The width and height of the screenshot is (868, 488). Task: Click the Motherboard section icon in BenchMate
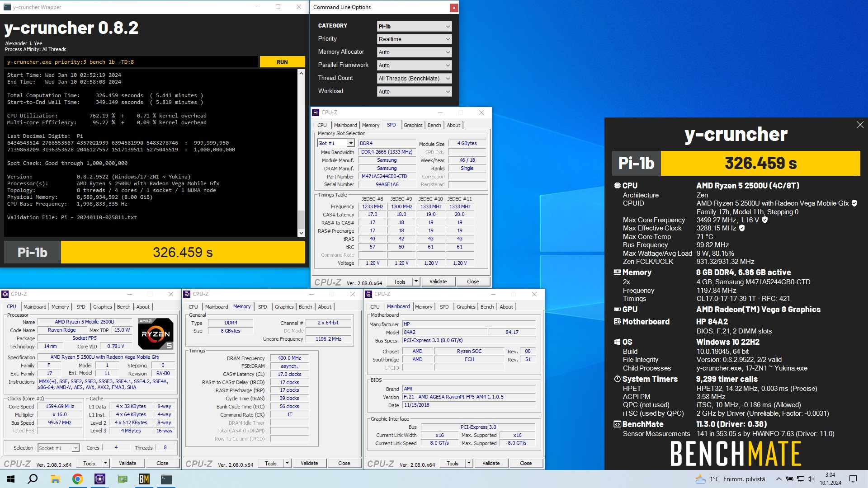[x=617, y=322]
